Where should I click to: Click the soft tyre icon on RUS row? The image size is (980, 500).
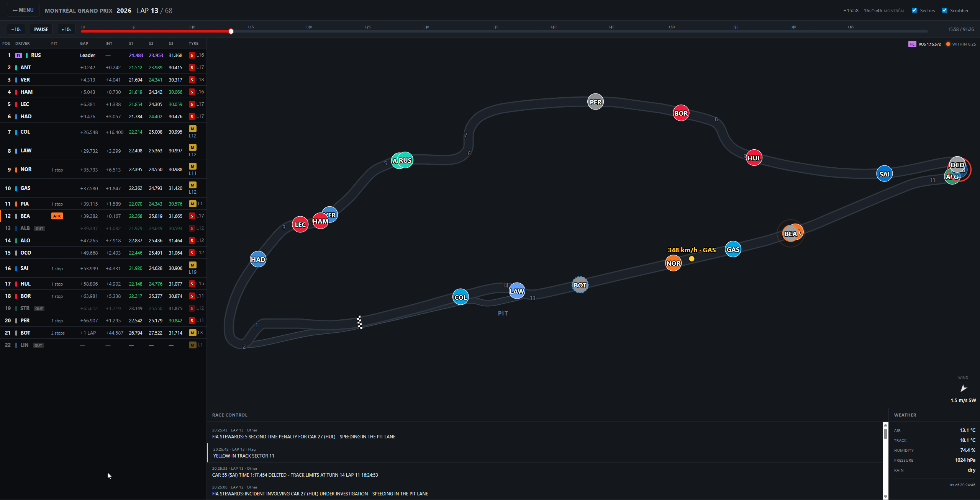(x=192, y=55)
